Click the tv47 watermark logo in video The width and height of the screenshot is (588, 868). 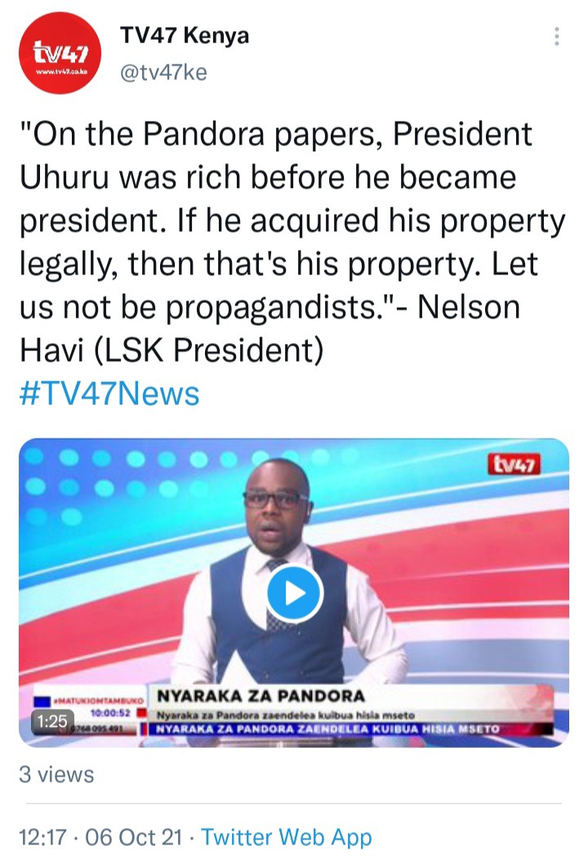pyautogui.click(x=514, y=465)
